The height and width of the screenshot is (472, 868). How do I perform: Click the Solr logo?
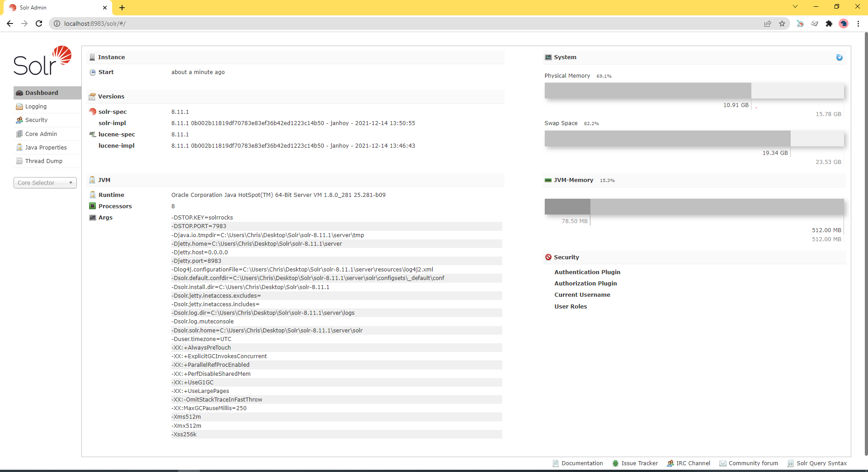pyautogui.click(x=42, y=61)
